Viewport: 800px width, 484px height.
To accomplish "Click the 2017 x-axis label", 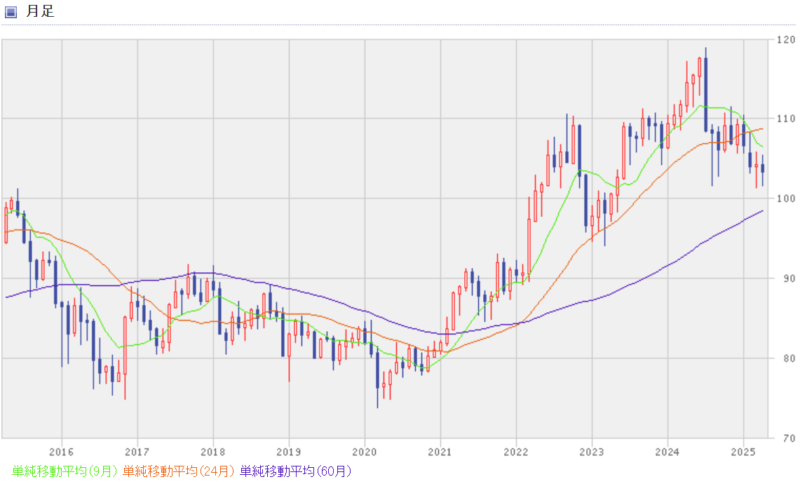I will point(137,452).
